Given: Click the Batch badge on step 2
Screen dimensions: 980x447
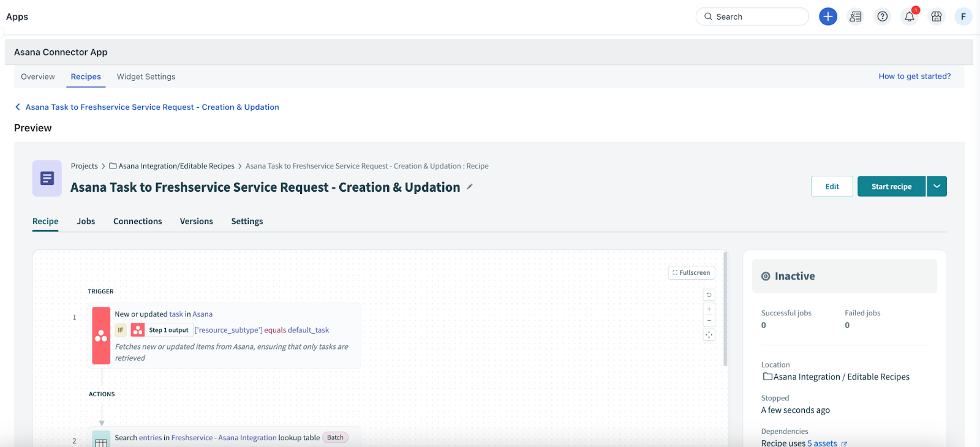Looking at the screenshot, I should (335, 437).
